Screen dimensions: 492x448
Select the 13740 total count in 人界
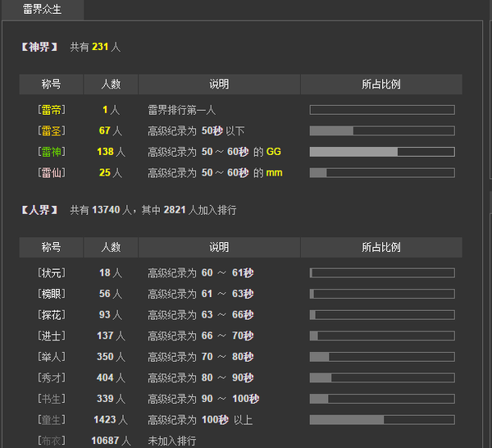(x=106, y=210)
